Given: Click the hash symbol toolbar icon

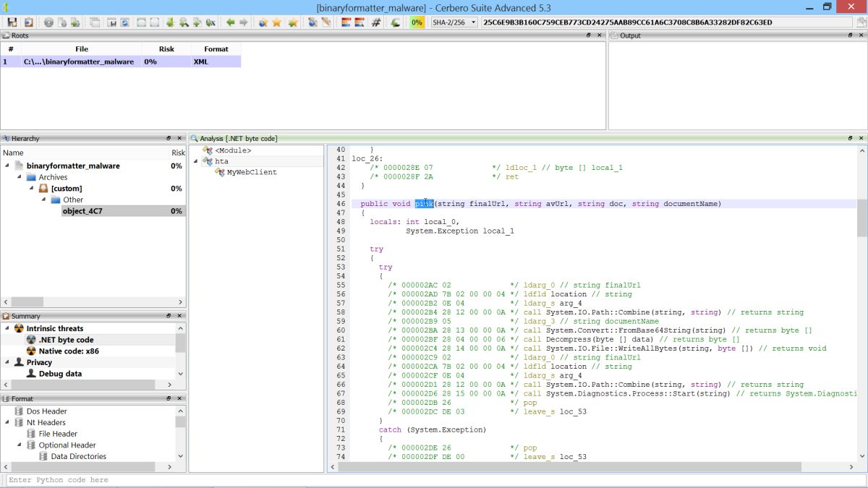Looking at the screenshot, I should 376,22.
